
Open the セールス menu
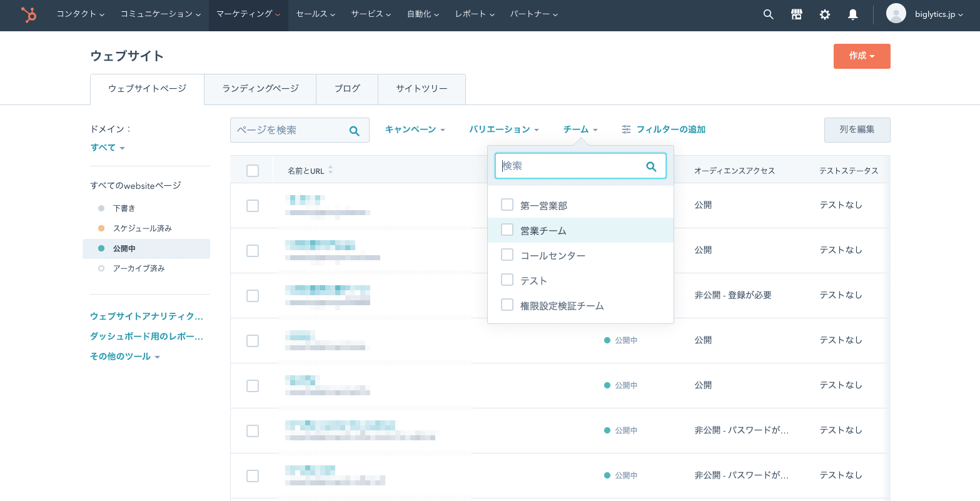coord(315,14)
